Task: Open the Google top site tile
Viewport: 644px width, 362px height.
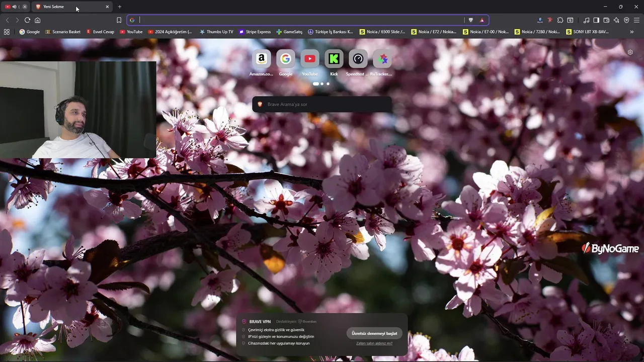Action: click(286, 63)
